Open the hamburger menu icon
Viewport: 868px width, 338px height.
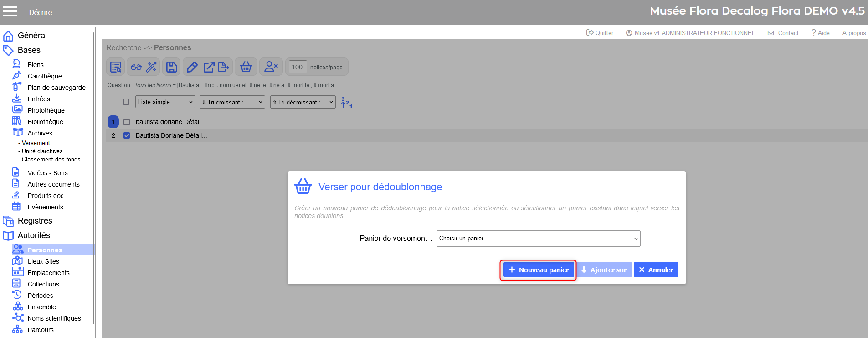pyautogui.click(x=10, y=12)
